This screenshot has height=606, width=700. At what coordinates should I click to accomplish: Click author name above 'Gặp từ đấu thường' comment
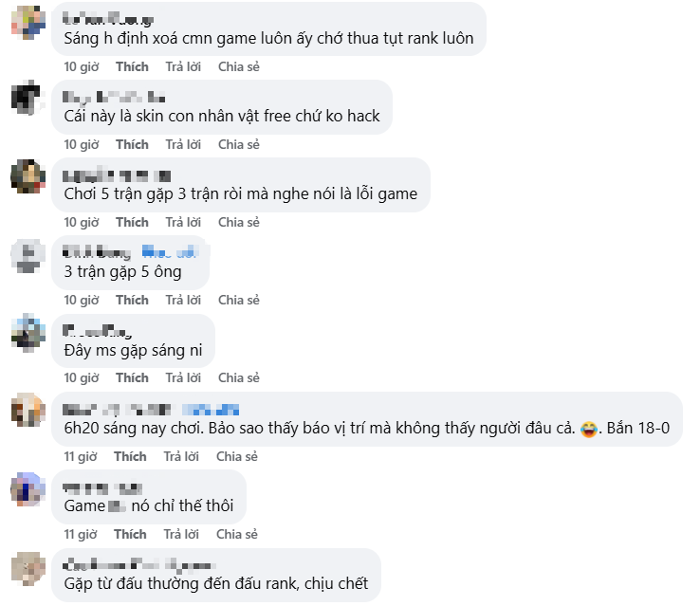(x=138, y=562)
